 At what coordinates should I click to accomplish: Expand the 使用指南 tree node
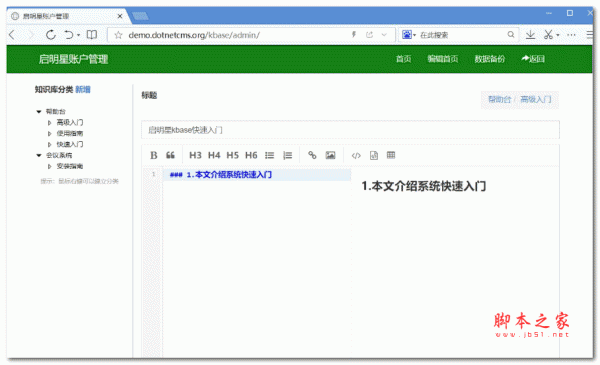(49, 134)
